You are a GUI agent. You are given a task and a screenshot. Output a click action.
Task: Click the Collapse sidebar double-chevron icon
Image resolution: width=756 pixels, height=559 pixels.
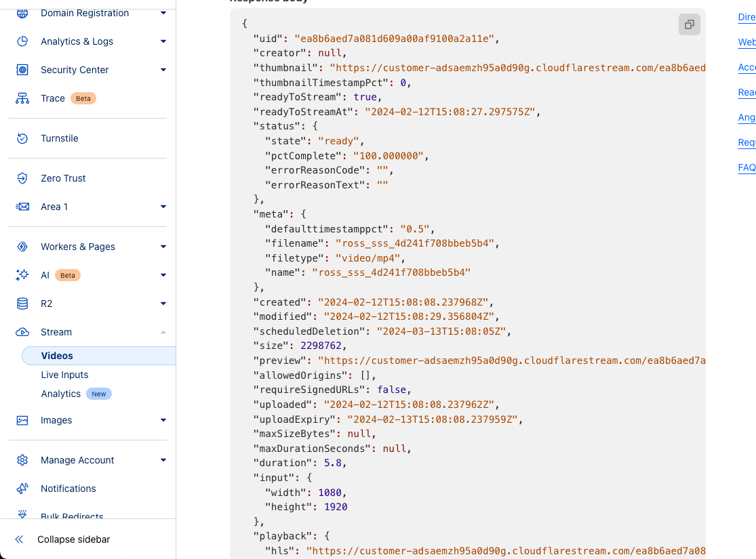click(19, 539)
